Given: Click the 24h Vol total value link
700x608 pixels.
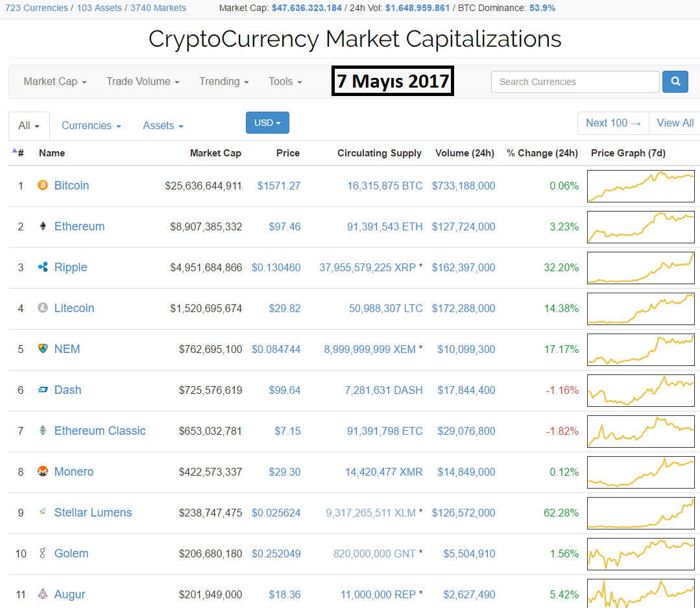Looking at the screenshot, I should [417, 8].
